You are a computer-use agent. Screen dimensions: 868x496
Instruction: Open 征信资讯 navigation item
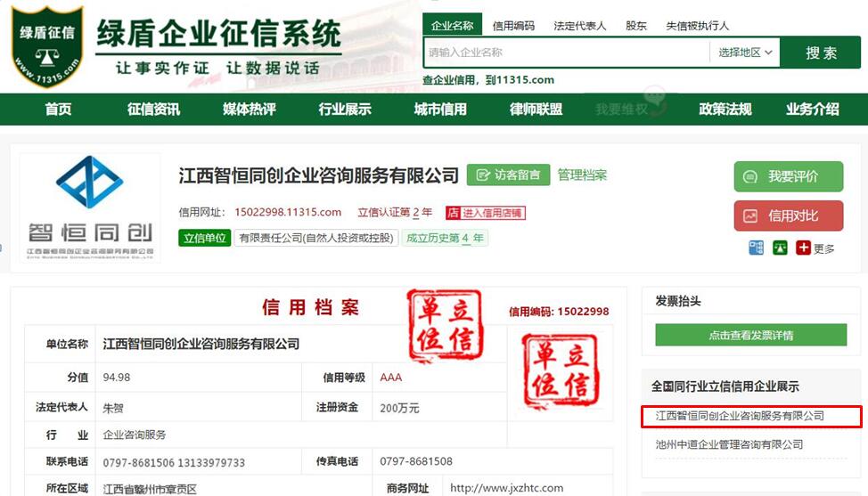[x=153, y=109]
